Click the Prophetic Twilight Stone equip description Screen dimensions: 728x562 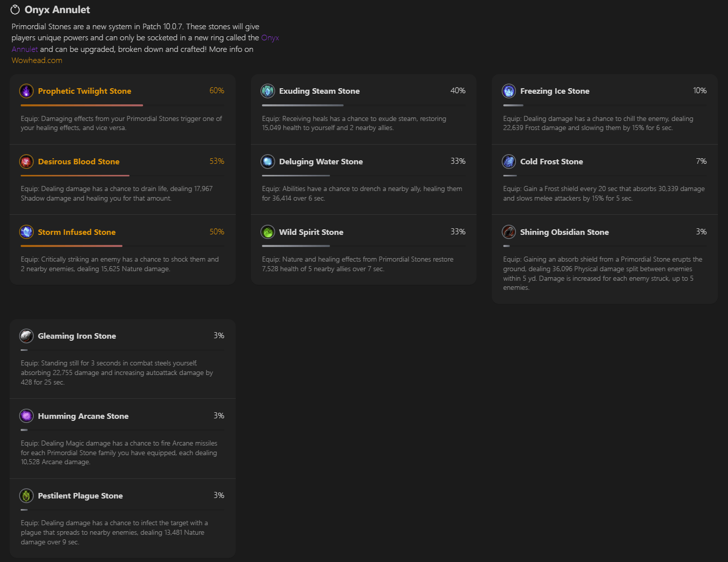(121, 123)
